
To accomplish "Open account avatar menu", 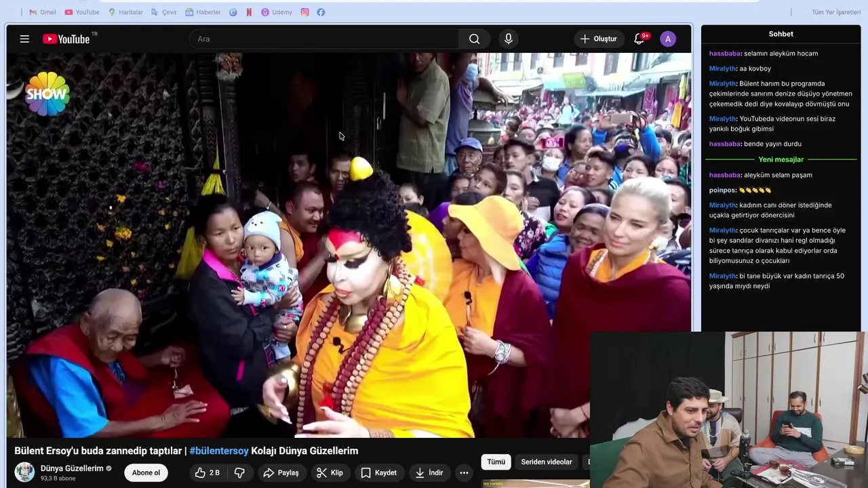I will [x=668, y=39].
